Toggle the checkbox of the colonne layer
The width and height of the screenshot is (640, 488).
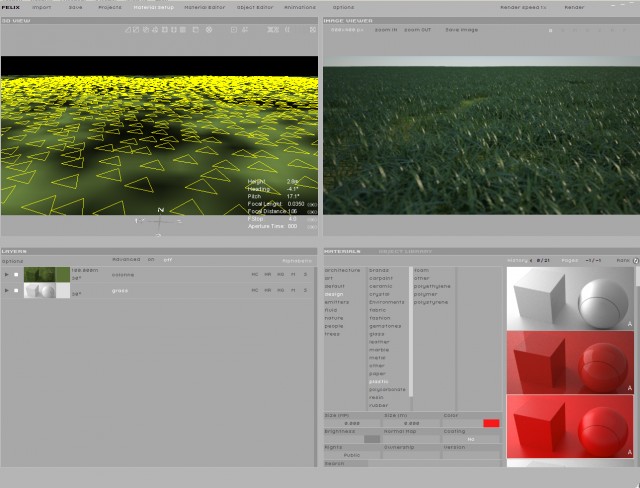pos(16,275)
